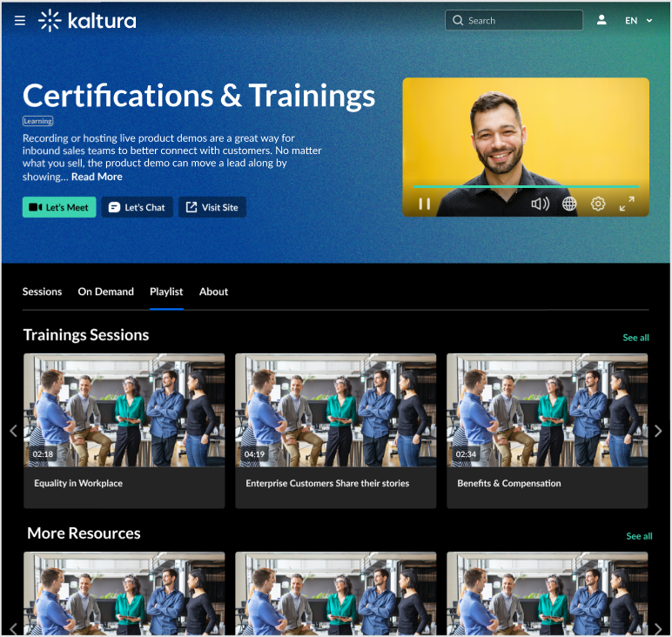The image size is (672, 637).
Task: Open the About tab
Action: point(213,292)
